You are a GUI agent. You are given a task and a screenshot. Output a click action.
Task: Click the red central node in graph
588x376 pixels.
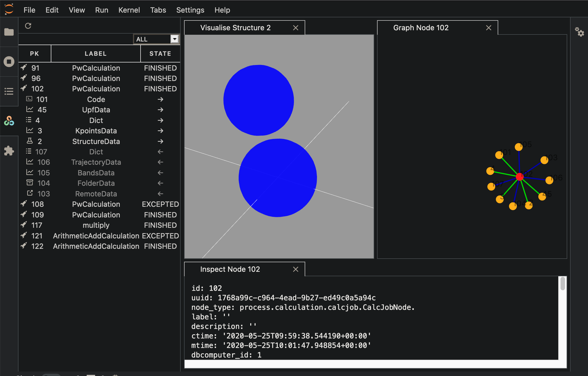click(x=520, y=177)
